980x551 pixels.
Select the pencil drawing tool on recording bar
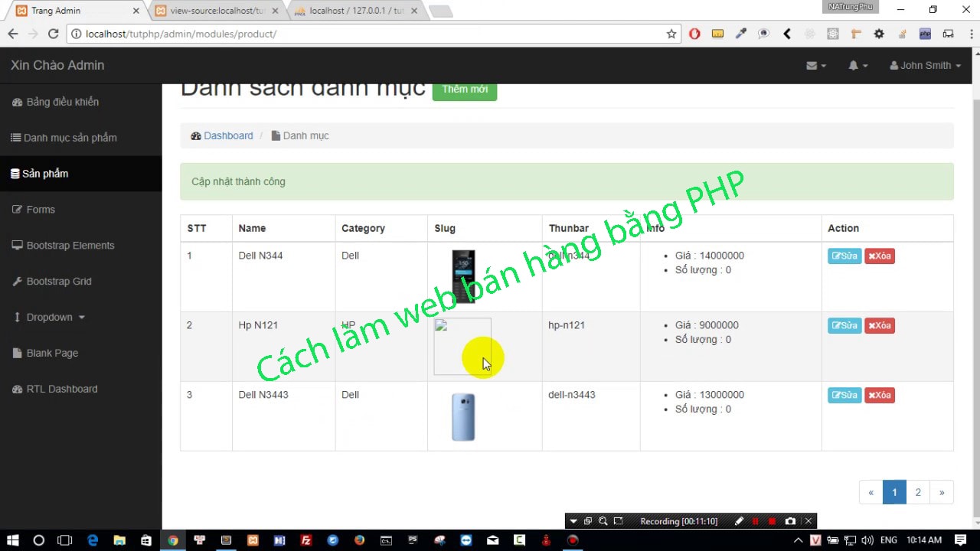pyautogui.click(x=739, y=521)
